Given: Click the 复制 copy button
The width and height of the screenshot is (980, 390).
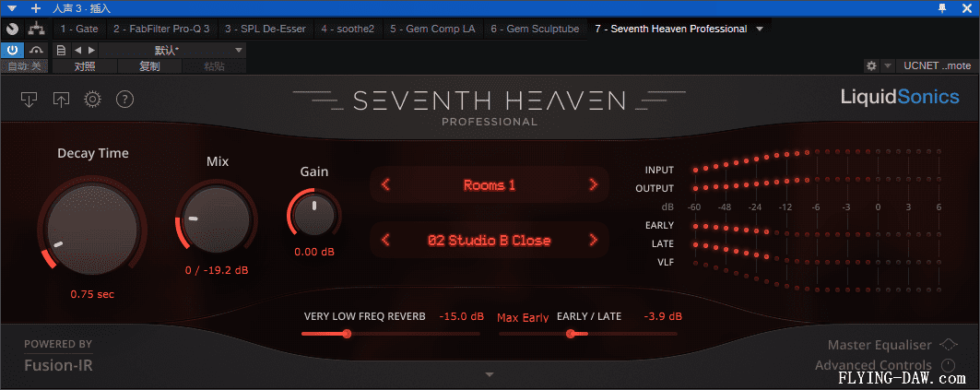Looking at the screenshot, I should (x=149, y=66).
